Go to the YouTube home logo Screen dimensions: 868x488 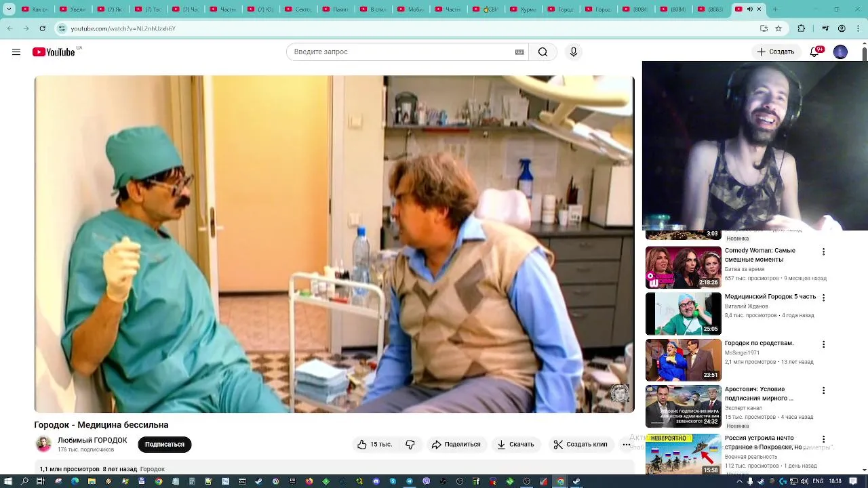pos(54,52)
